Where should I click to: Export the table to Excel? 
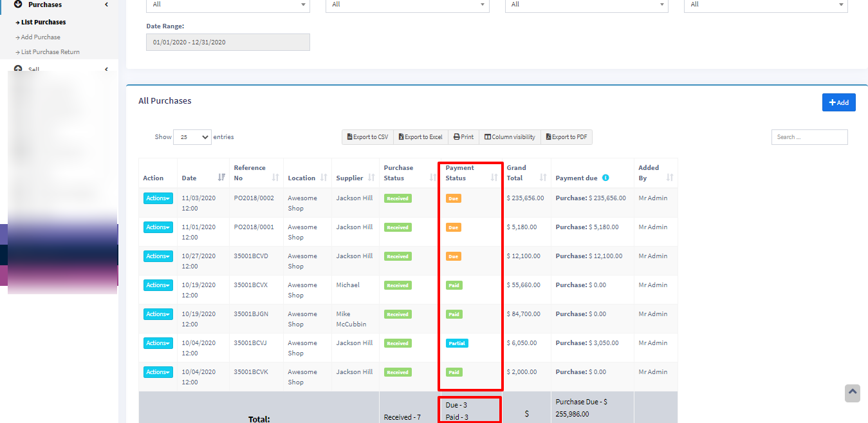tap(420, 137)
